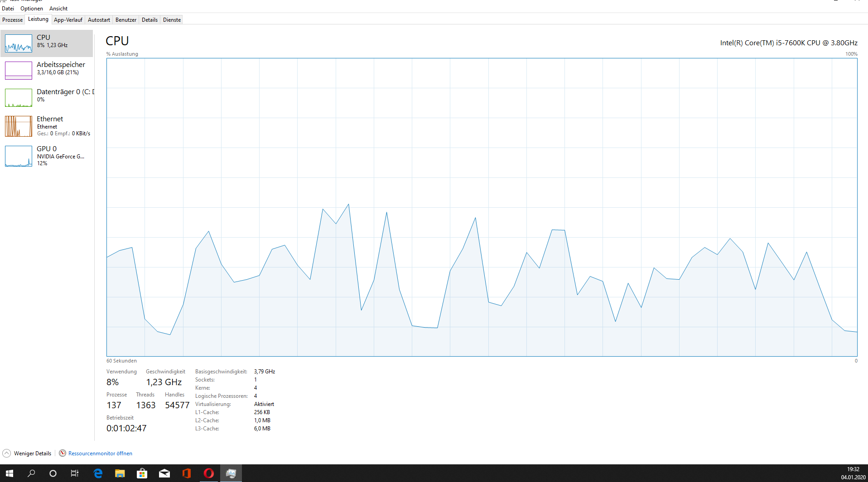Launch Office from the taskbar
Screen dimensions: 868x482
pyautogui.click(x=187, y=473)
